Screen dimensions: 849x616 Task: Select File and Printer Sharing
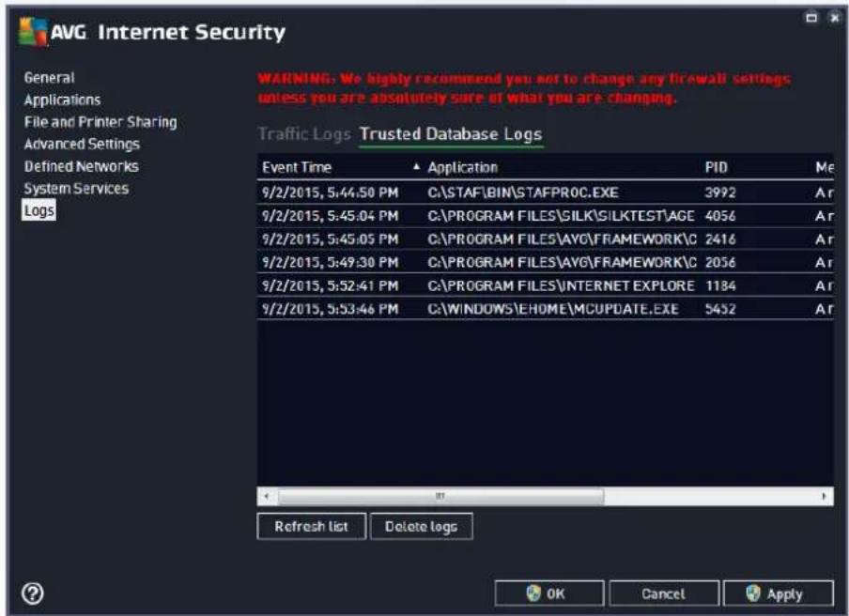coord(100,122)
